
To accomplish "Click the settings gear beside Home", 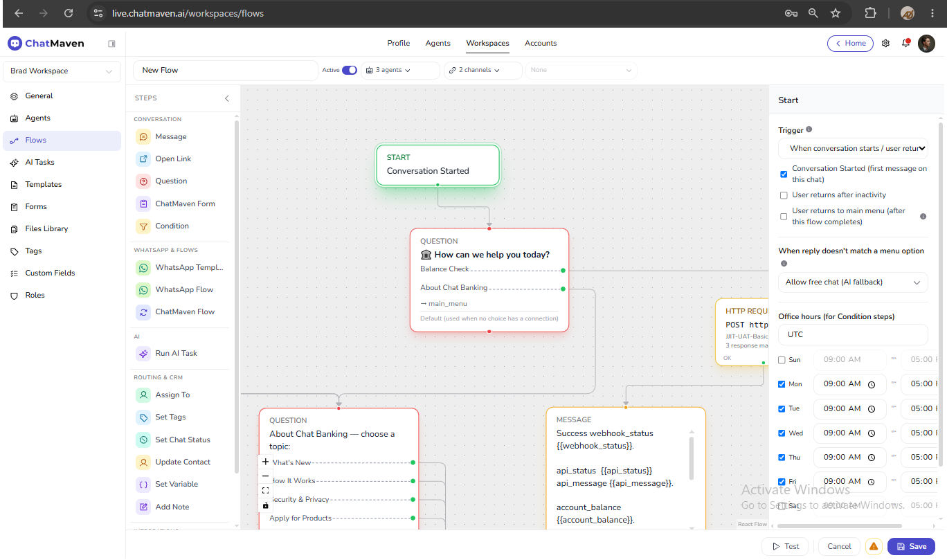I will point(885,43).
